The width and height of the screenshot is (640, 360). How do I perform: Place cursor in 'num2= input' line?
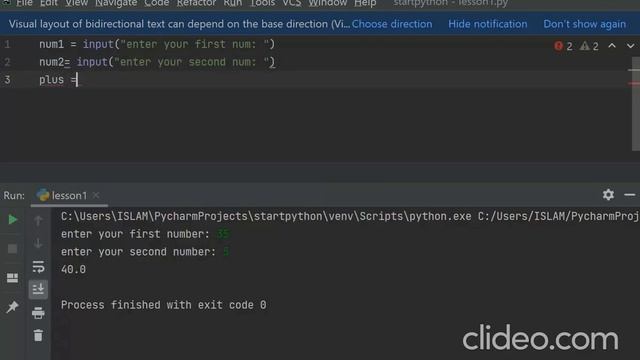[157, 62]
